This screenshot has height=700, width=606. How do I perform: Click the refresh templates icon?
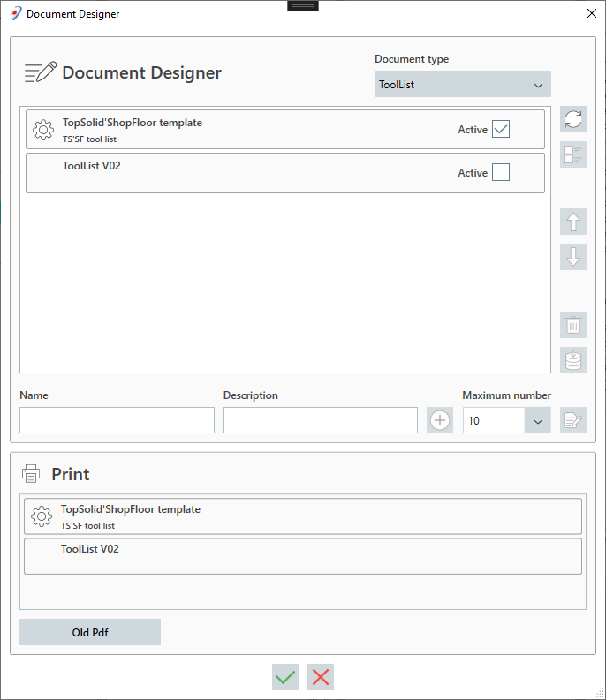(x=573, y=119)
